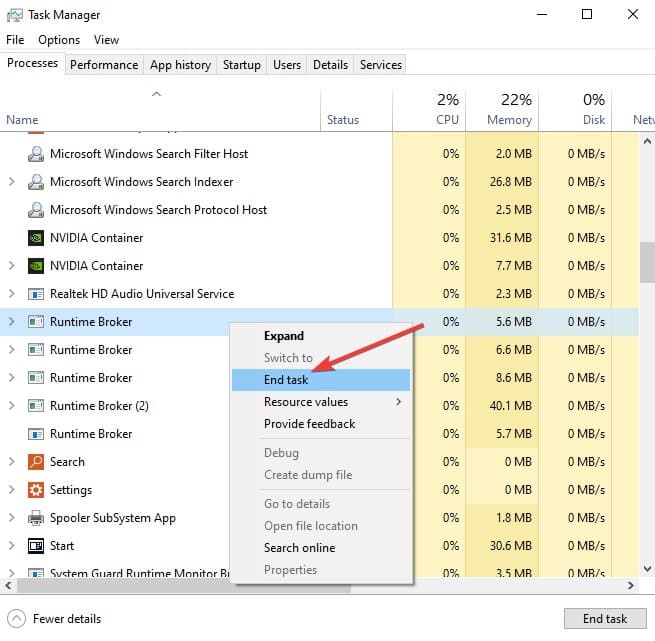Expand the Runtime Broker (2) group

(x=12, y=406)
